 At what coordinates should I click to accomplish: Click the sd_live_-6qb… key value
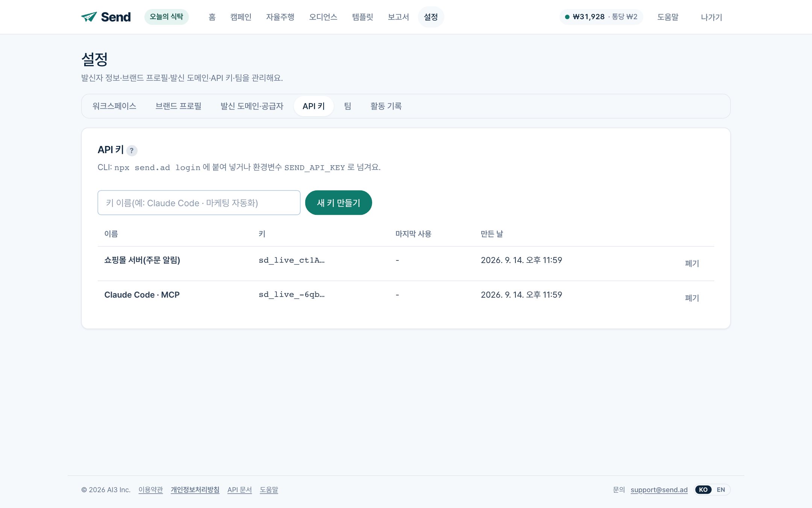click(x=292, y=295)
